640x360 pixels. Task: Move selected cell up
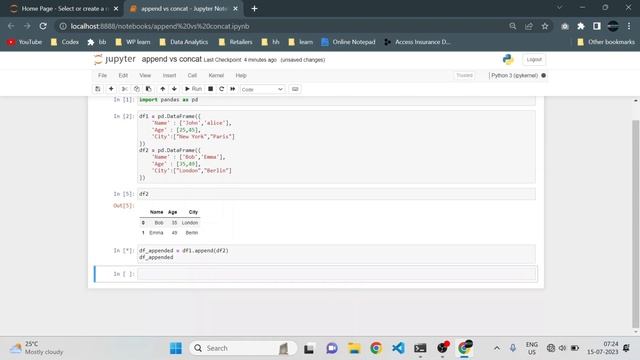point(162,89)
